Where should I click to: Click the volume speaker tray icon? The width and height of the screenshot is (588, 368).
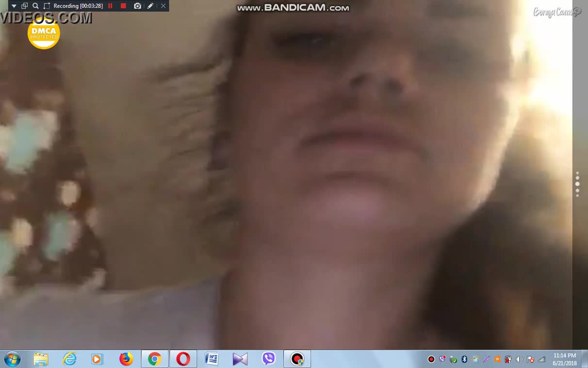pyautogui.click(x=519, y=360)
